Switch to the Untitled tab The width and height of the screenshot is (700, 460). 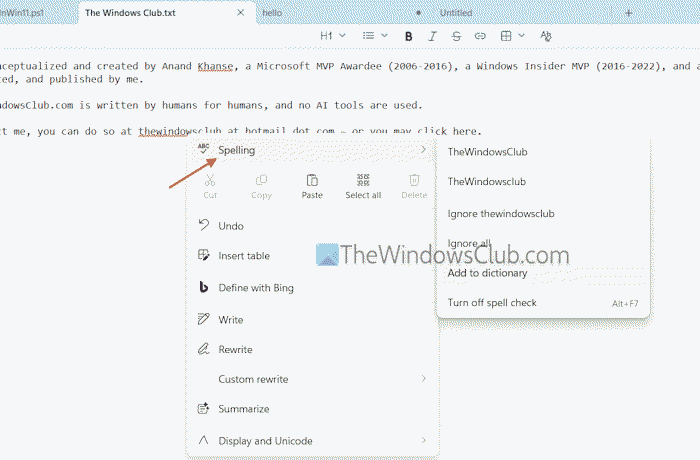[x=456, y=13]
